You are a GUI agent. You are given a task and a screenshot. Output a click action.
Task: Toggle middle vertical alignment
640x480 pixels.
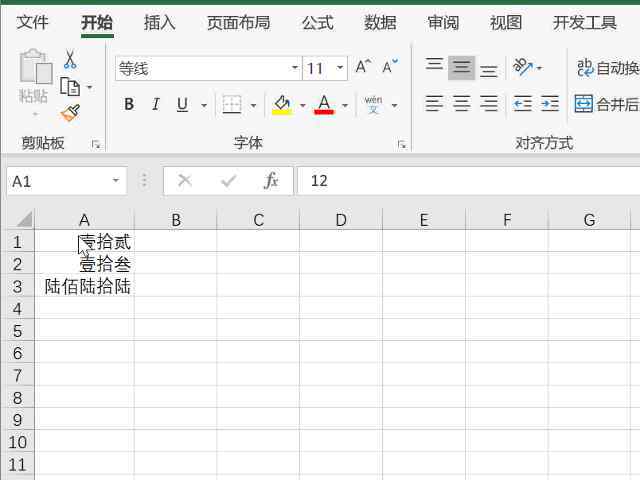click(461, 67)
